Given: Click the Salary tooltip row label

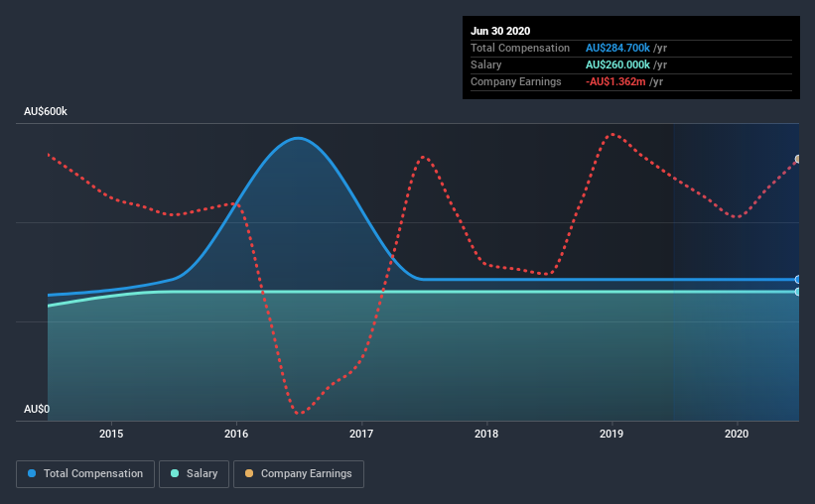Looking at the screenshot, I should coord(486,64).
